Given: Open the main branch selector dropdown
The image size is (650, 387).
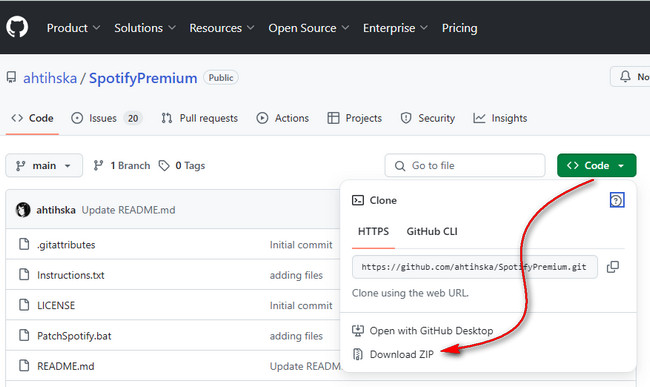Looking at the screenshot, I should tap(44, 166).
